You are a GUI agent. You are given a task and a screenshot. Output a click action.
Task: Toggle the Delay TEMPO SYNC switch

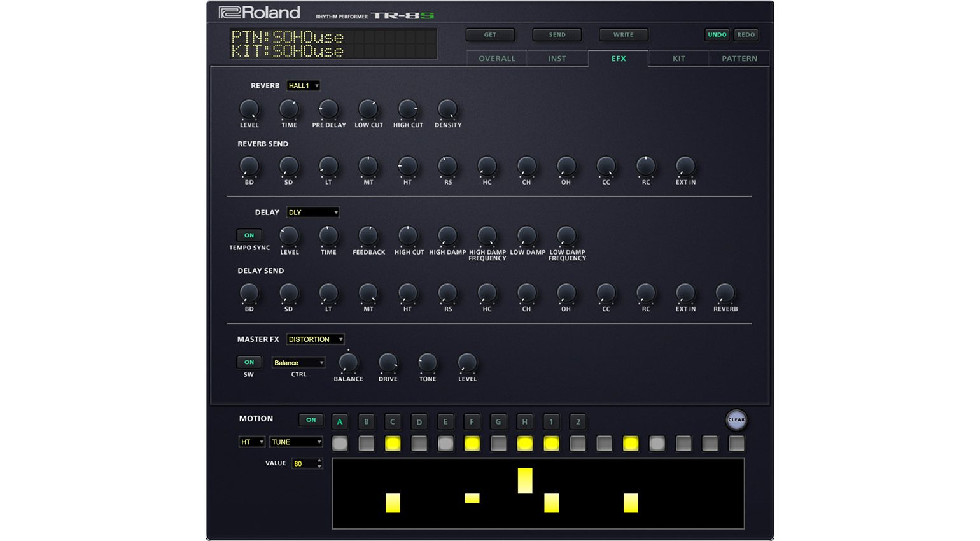coord(249,235)
